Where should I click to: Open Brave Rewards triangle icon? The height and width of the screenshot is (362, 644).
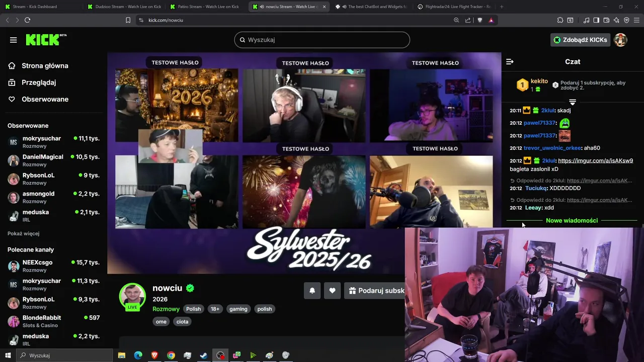[x=491, y=20]
